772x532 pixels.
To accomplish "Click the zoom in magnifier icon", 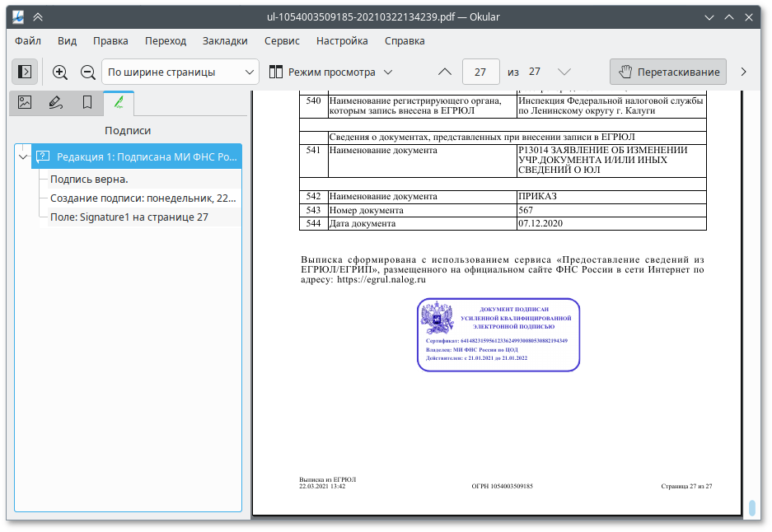I will click(x=60, y=72).
